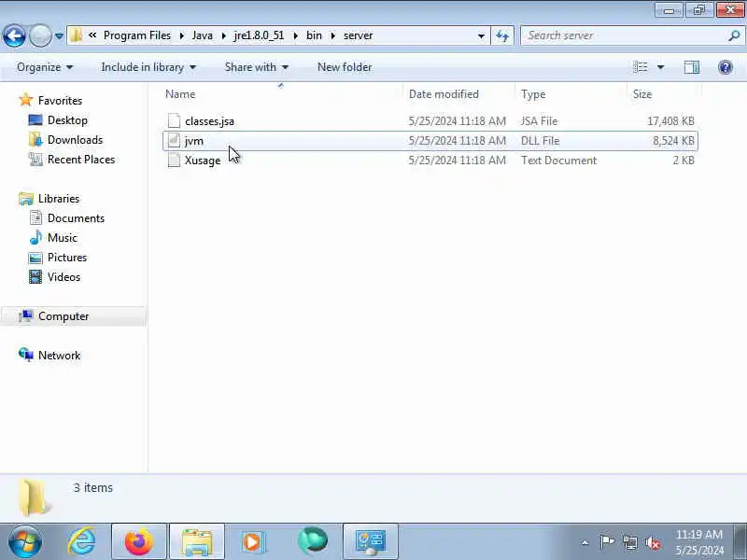
Task: Go back with the Back arrow button
Action: click(14, 35)
